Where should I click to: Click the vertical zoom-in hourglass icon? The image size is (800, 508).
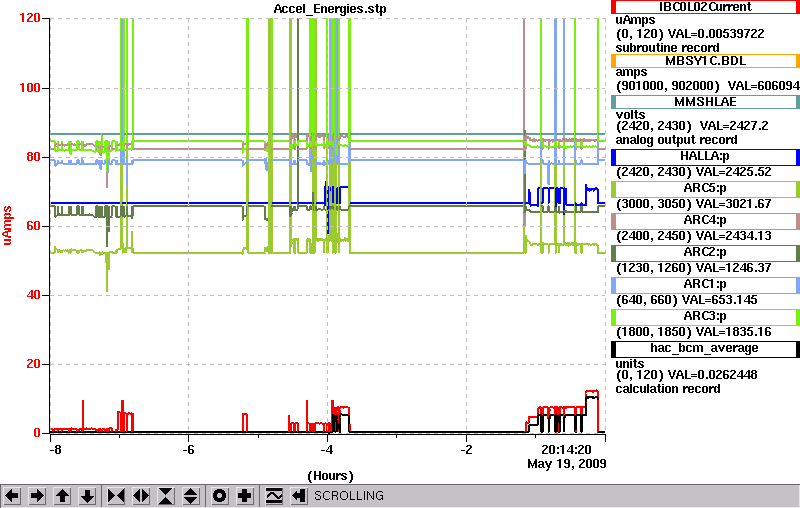tap(166, 496)
